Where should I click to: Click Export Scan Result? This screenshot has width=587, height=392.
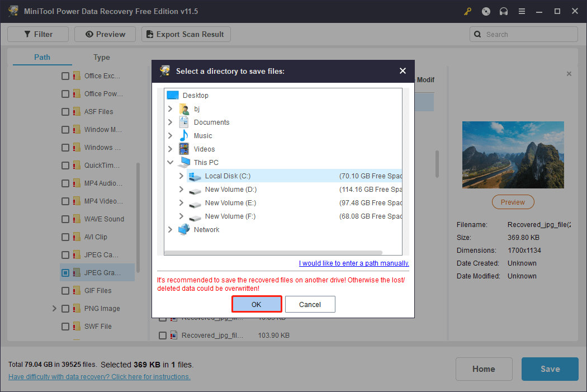coord(186,34)
